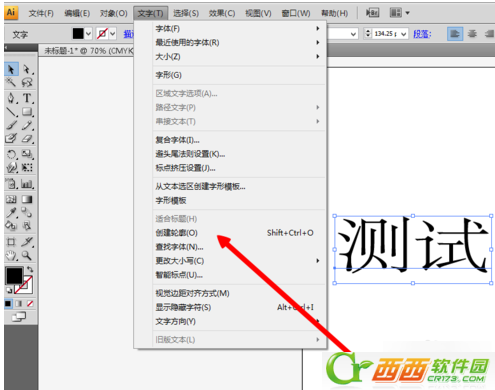Viewport: 495px width, 390px height.
Task: Activate the Zoom magnifier tool
Action: point(27,255)
